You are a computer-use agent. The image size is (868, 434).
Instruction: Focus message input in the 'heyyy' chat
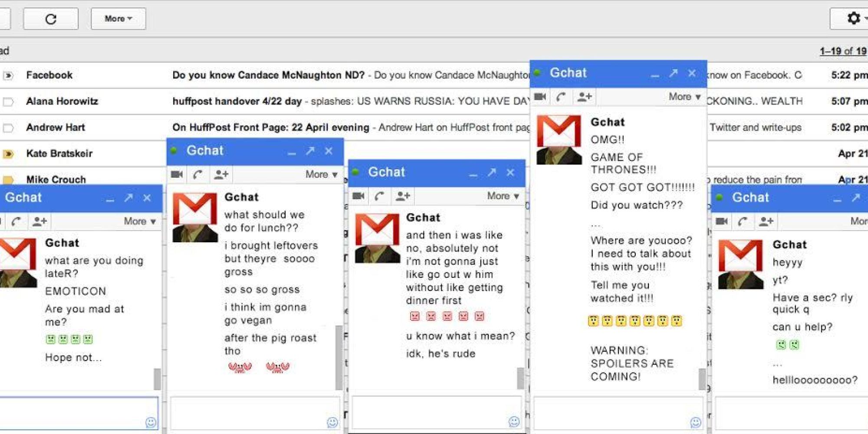pos(792,413)
